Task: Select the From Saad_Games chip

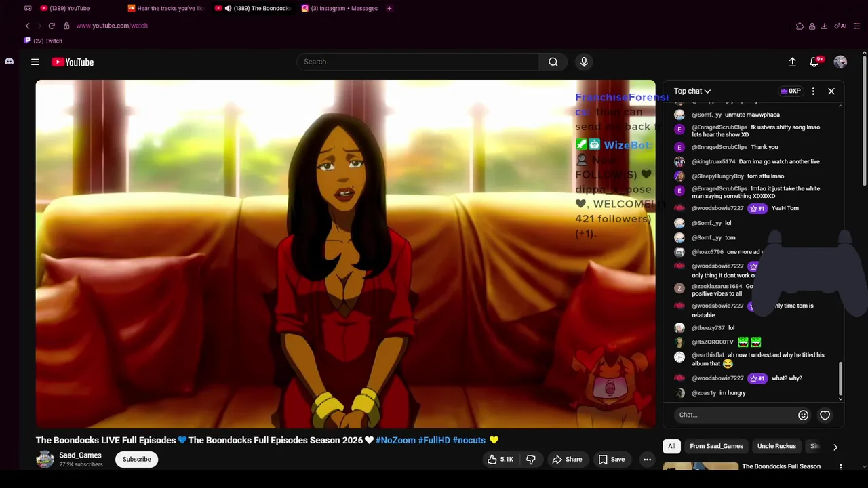Action: click(x=716, y=446)
